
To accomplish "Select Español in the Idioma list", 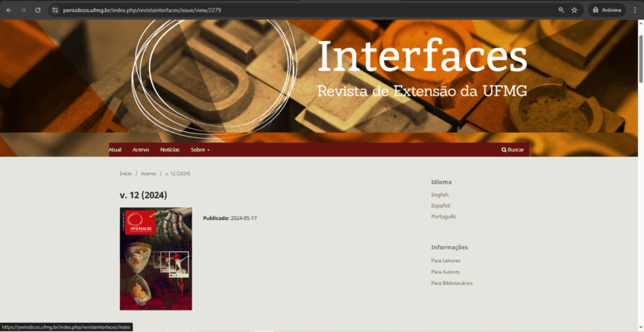I will point(441,206).
